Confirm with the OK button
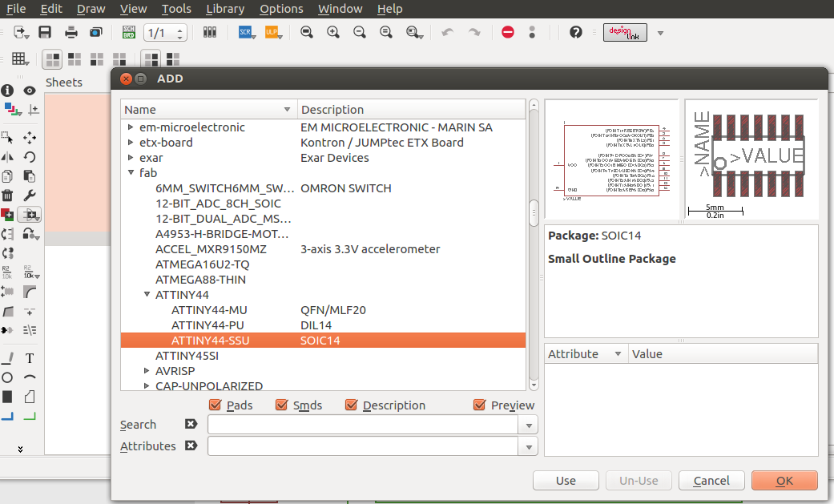 pyautogui.click(x=784, y=481)
